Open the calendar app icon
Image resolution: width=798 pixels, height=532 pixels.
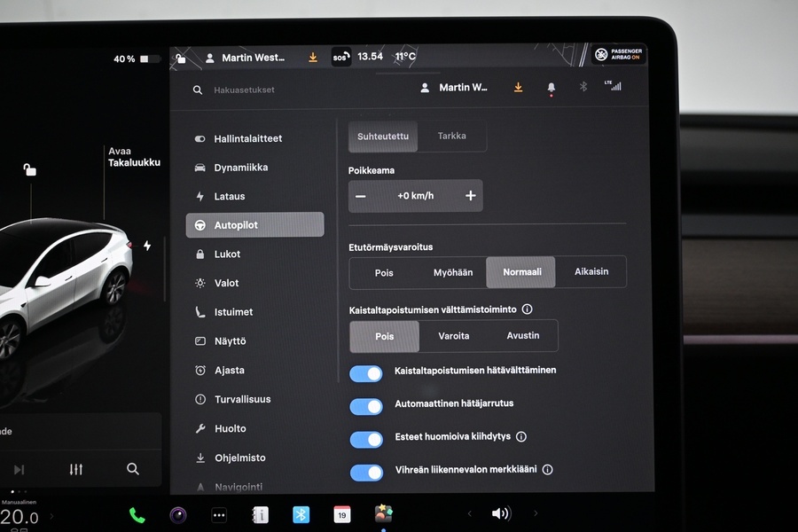coord(341,514)
